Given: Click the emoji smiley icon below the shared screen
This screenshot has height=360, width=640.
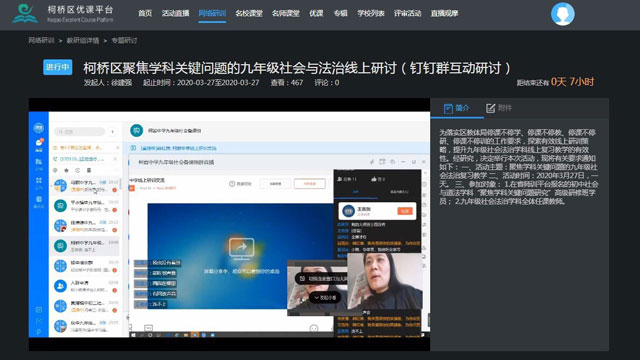Looking at the screenshot, I should click(x=313, y=329).
